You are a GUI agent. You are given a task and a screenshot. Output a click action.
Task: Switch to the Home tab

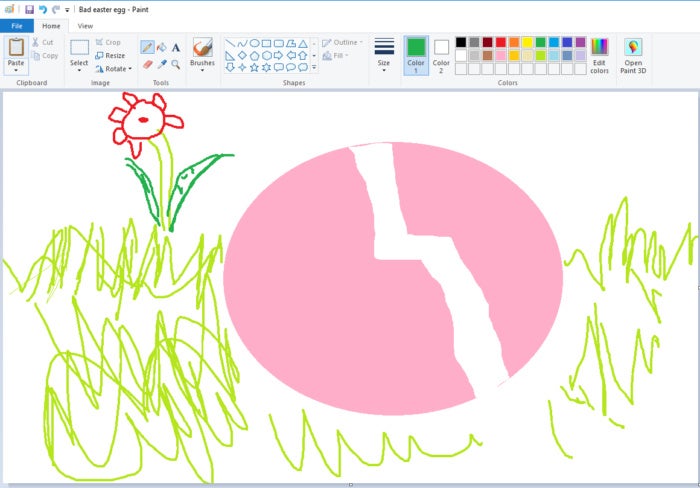pos(51,26)
